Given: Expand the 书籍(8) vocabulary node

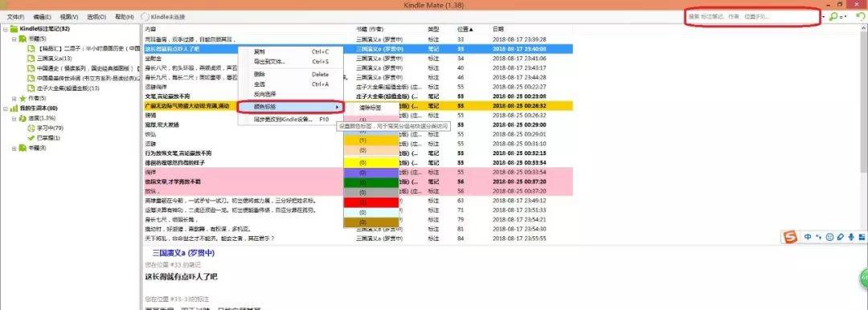Looking at the screenshot, I should click(x=14, y=148).
